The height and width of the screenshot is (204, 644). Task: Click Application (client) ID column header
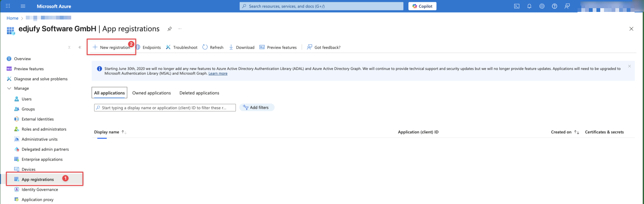click(x=418, y=132)
